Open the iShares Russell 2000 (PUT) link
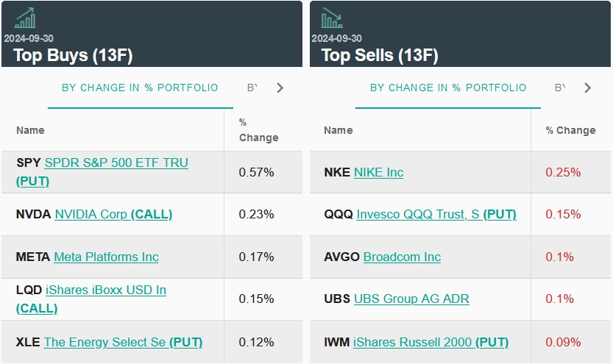This screenshot has height=364, width=613. 430,342
